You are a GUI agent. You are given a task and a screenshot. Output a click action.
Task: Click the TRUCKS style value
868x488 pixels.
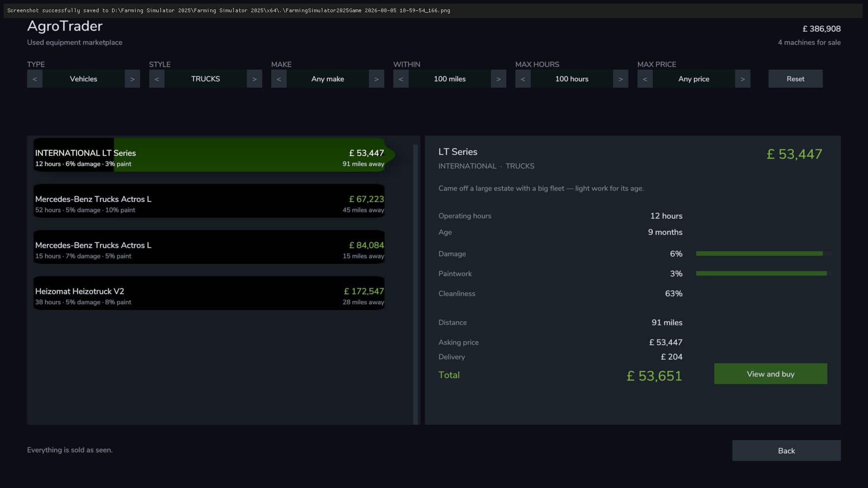point(206,79)
